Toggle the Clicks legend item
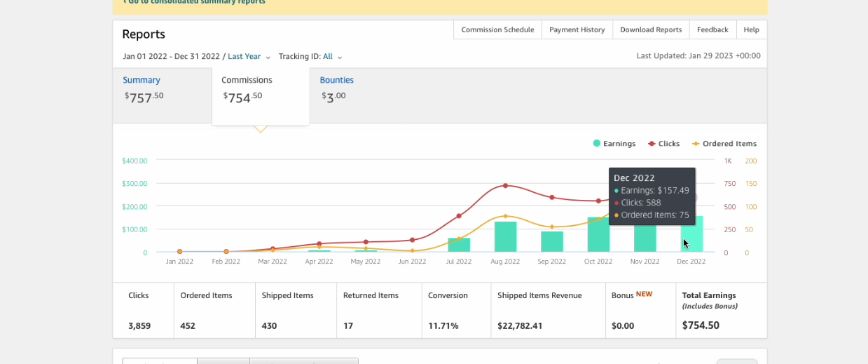The image size is (868, 364). [663, 144]
